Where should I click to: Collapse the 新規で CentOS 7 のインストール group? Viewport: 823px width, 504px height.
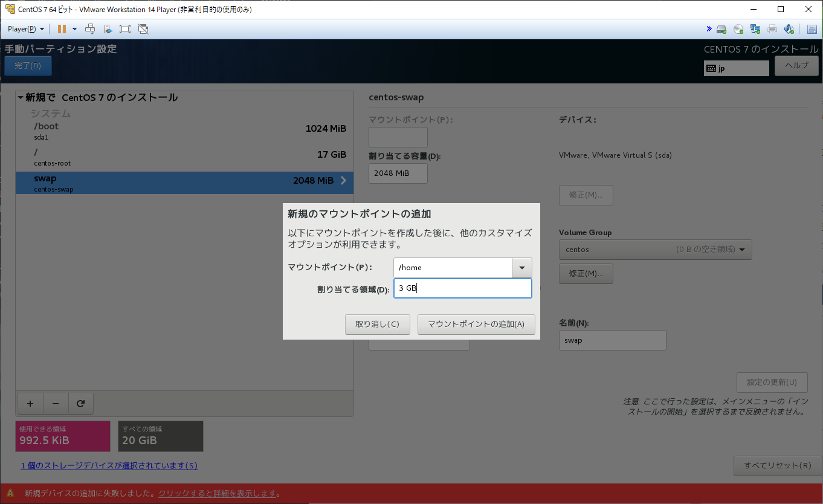[21, 97]
